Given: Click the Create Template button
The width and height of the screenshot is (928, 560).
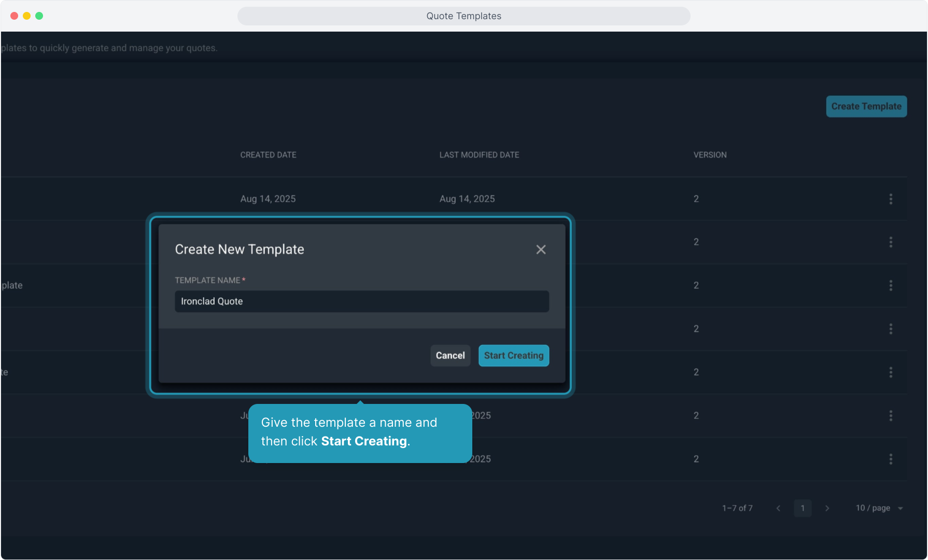Looking at the screenshot, I should tap(866, 106).
